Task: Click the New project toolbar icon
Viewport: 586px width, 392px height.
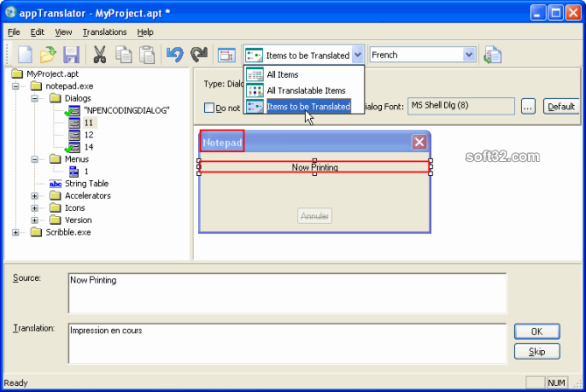Action: click(25, 55)
